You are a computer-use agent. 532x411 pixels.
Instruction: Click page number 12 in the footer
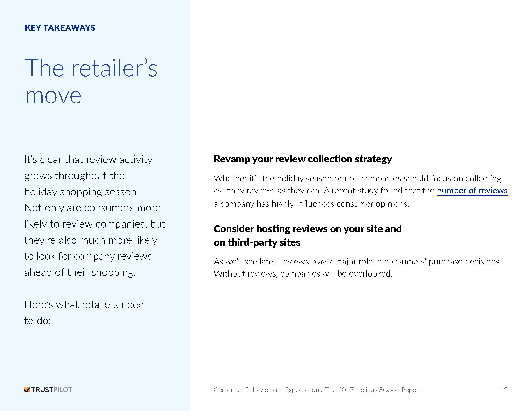[504, 390]
